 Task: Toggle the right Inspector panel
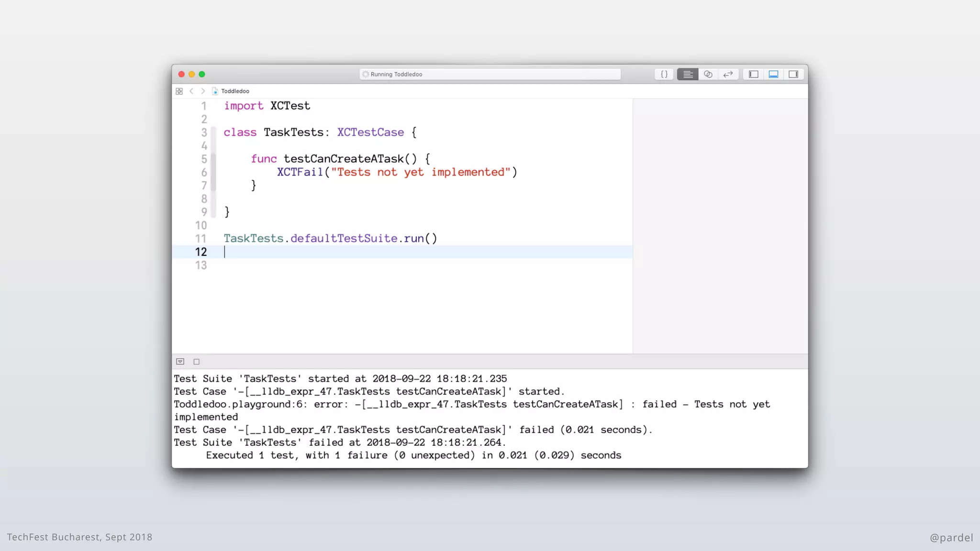793,74
